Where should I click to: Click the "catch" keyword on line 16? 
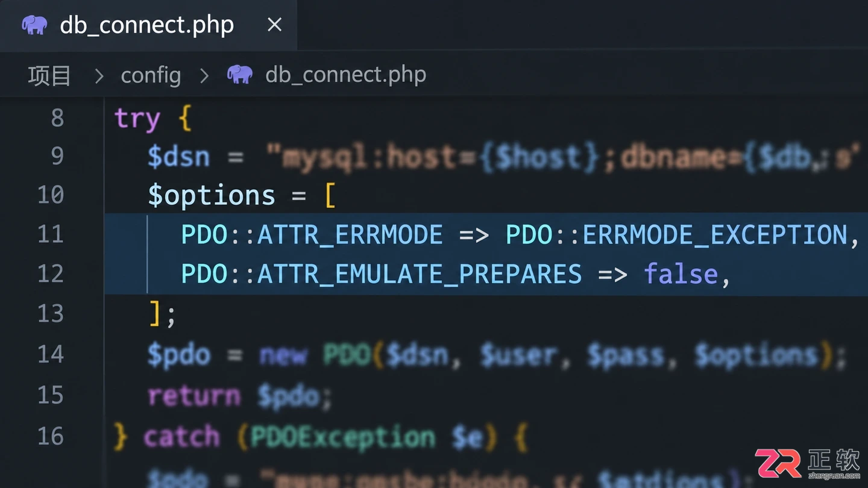pyautogui.click(x=182, y=437)
